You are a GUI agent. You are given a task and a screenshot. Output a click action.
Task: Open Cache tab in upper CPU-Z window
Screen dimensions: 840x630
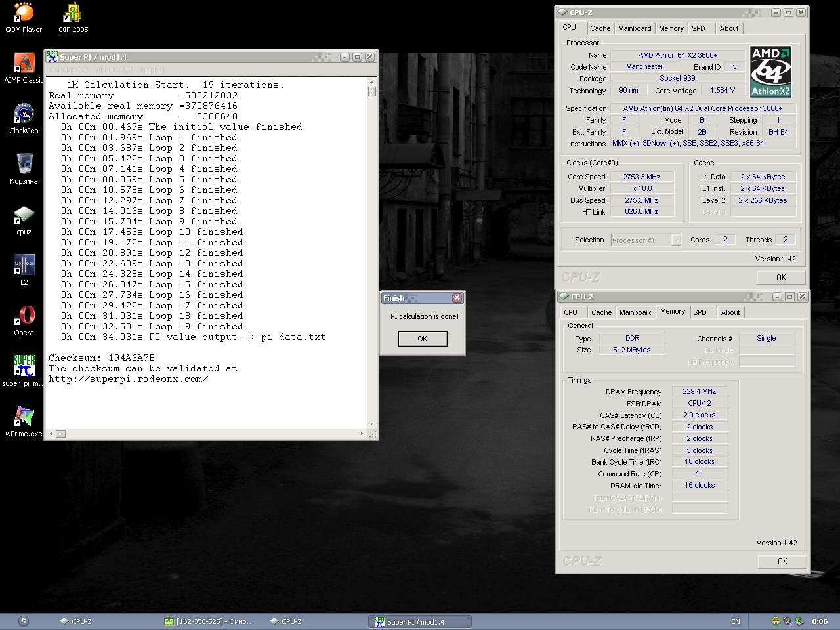(600, 28)
